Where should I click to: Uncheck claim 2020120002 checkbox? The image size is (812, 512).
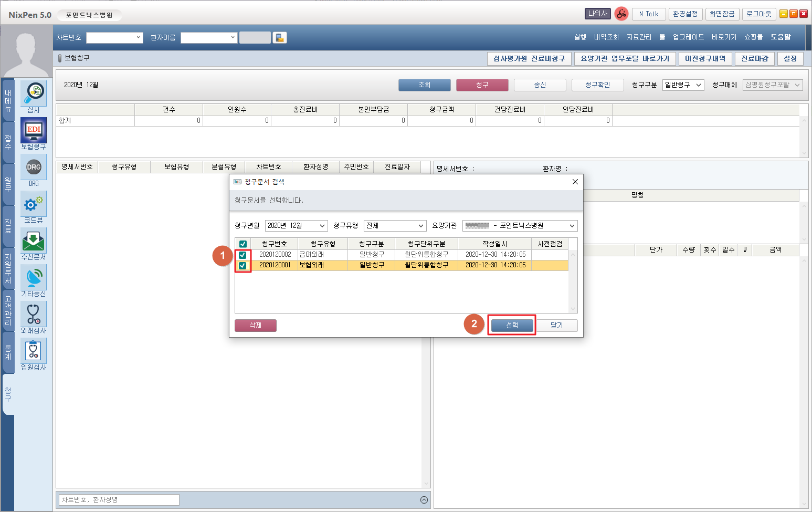[x=242, y=255]
